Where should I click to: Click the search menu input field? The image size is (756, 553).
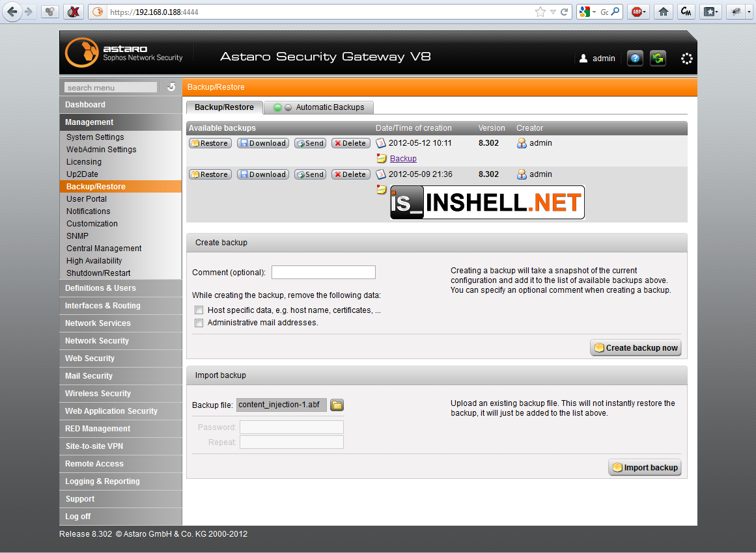[111, 87]
